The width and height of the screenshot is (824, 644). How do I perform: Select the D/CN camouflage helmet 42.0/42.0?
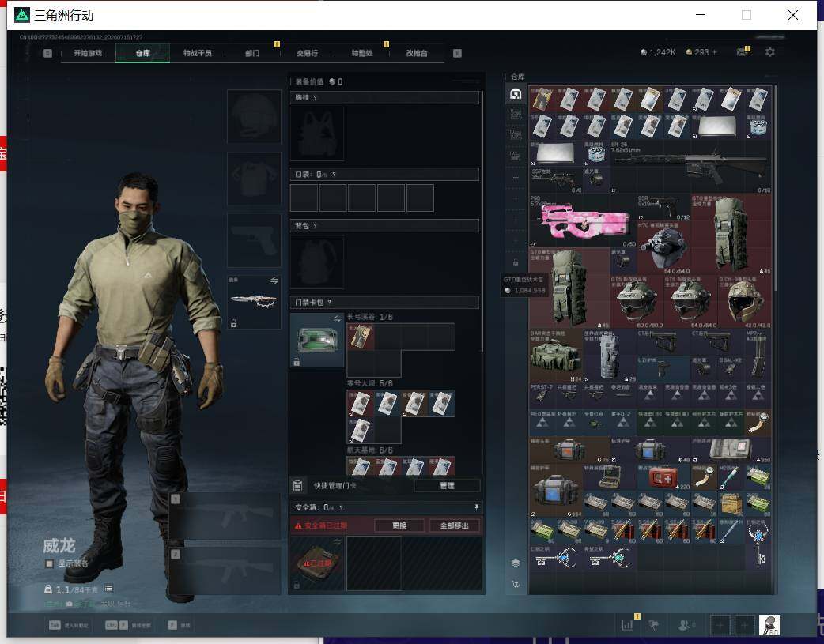tap(744, 302)
